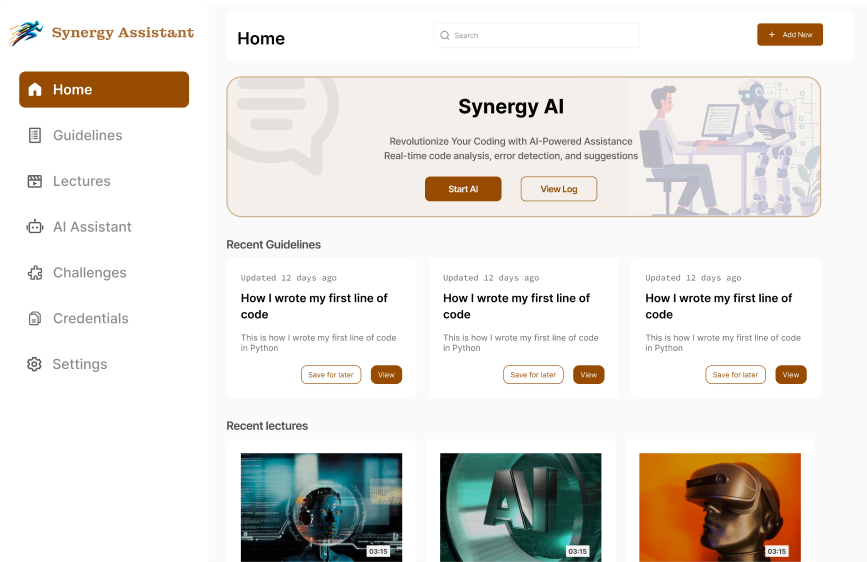
Task: Save the first guideline for later
Action: (331, 375)
